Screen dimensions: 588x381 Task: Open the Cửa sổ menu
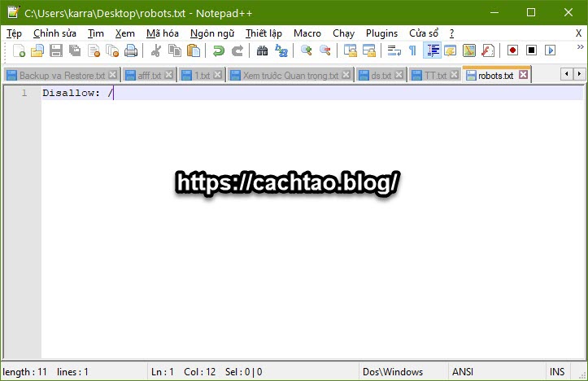pyautogui.click(x=424, y=33)
